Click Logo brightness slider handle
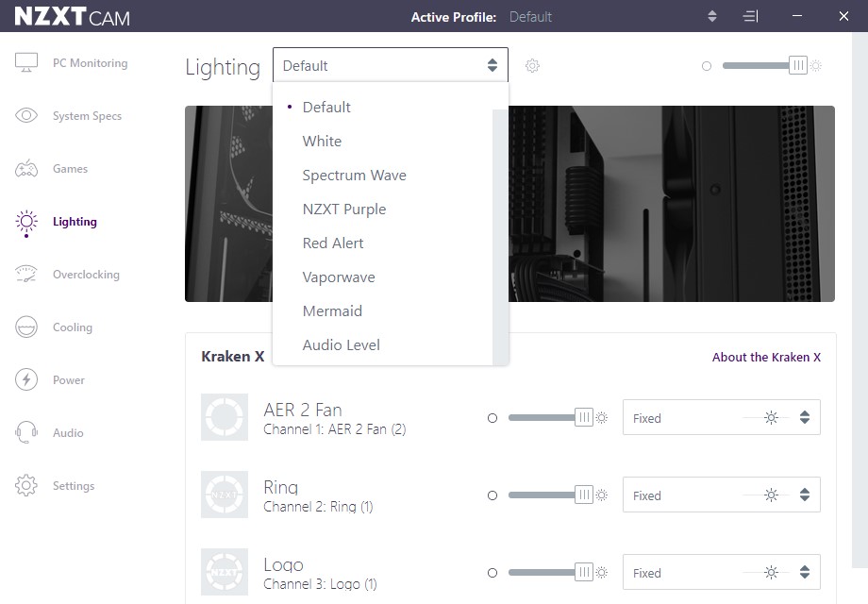Screen dimensions: 868x604 coord(583,573)
